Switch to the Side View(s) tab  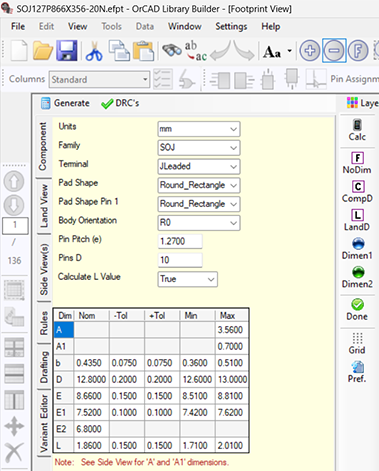[x=44, y=269]
